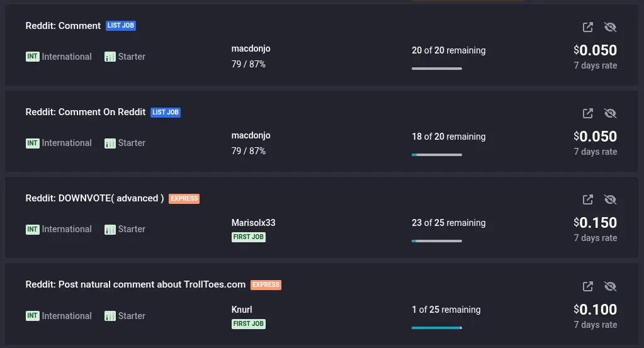
Task: Open Post natural comment about TrollToes.com job
Action: coord(135,284)
